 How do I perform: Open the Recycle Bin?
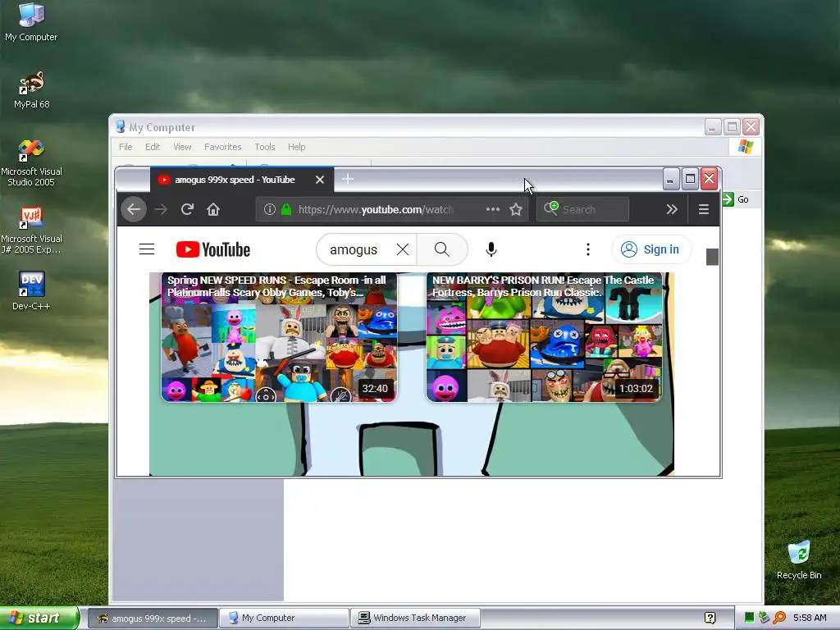[799, 560]
